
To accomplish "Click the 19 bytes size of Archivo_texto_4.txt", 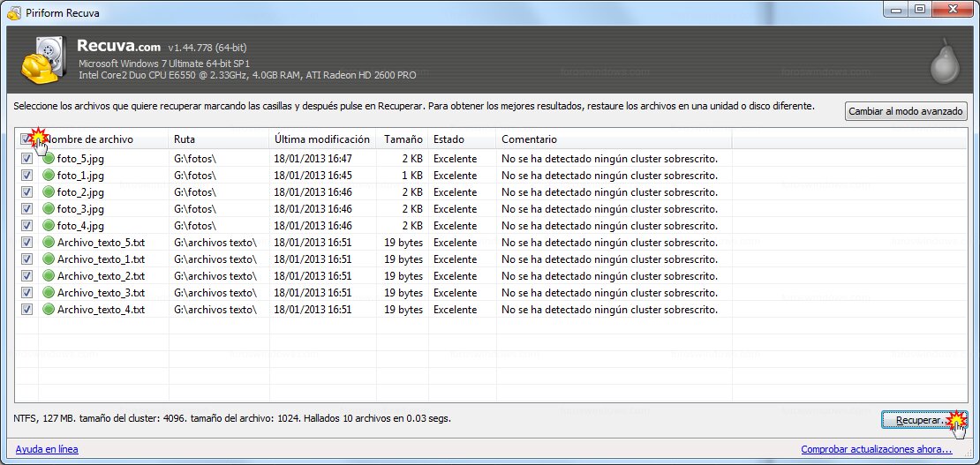I will (x=403, y=310).
